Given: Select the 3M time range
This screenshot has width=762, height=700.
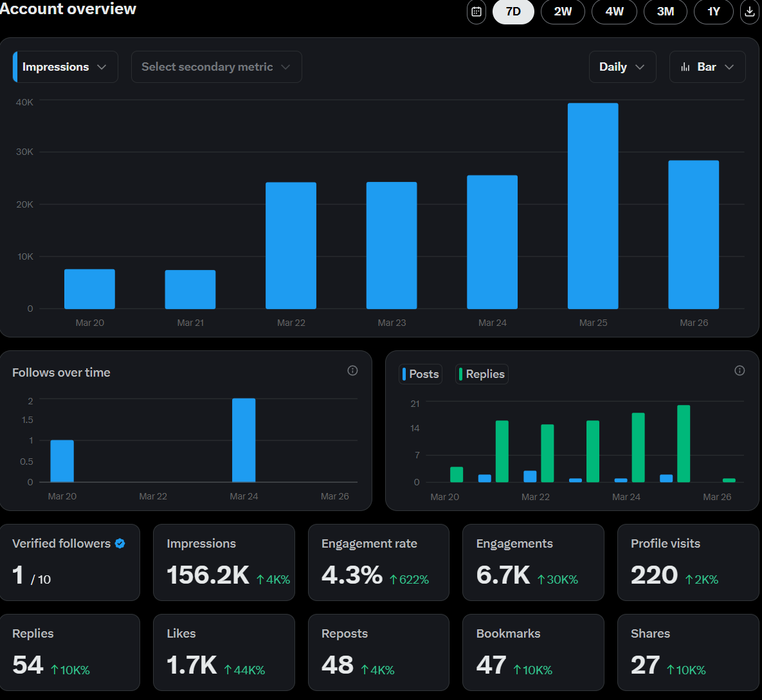Looking at the screenshot, I should (x=666, y=12).
